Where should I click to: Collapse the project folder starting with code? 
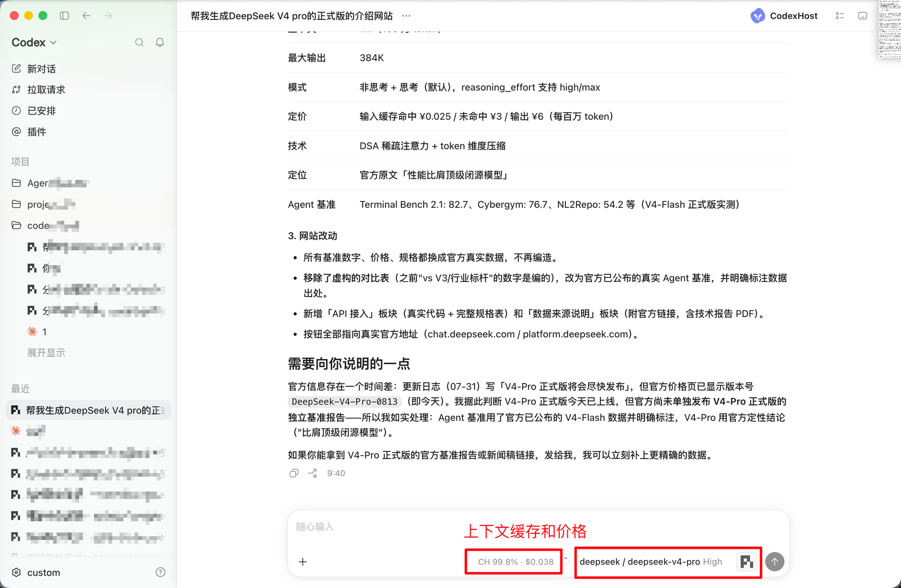[x=45, y=226]
